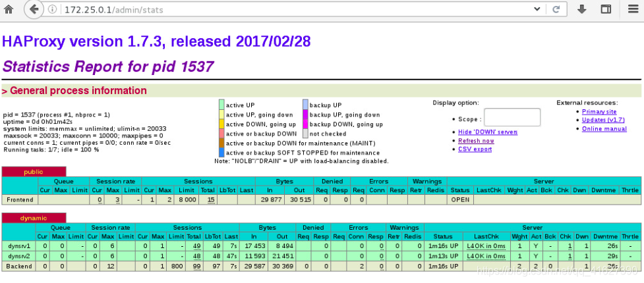Open the Updates (v1.7) link
Viewport: 644px width, 283px height.
pyautogui.click(x=603, y=120)
